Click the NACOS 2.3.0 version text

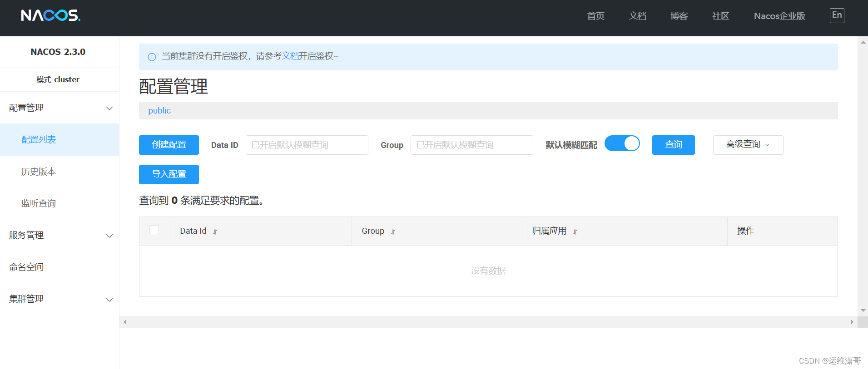pyautogui.click(x=58, y=52)
